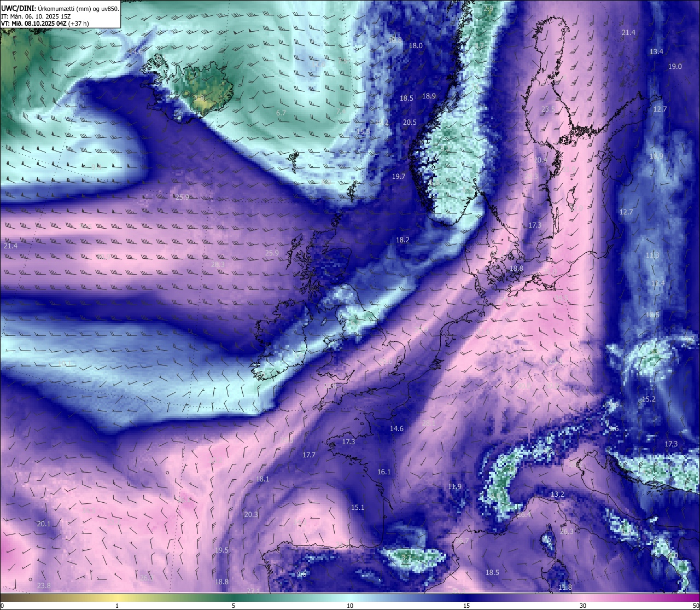700x610 pixels.
Task: Click the map value '20.5'
Action: click(410, 123)
